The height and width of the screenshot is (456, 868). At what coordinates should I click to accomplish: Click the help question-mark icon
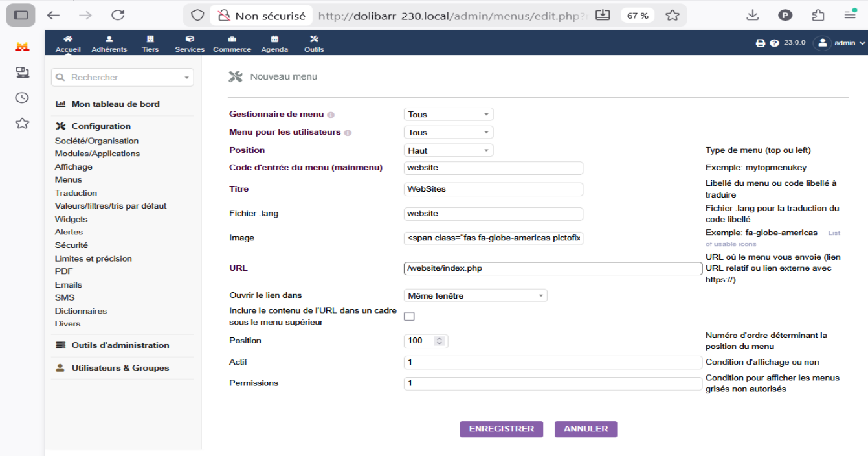tap(774, 43)
